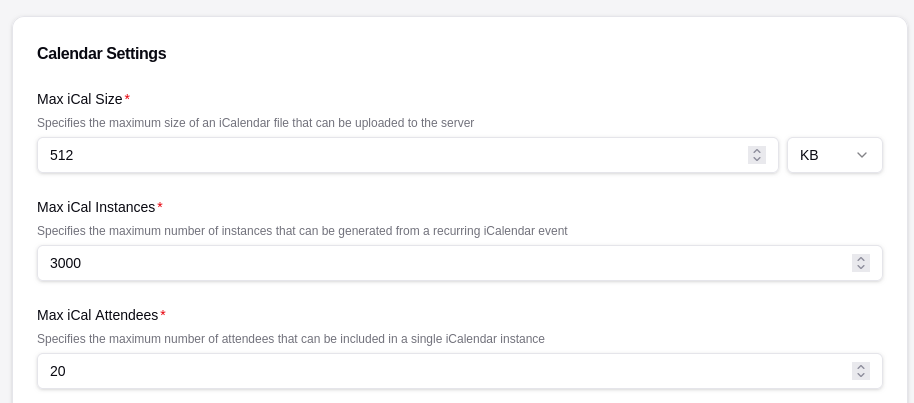Viewport: 914px width, 403px height.
Task: Open the KB size unit dropdown
Action: click(835, 155)
